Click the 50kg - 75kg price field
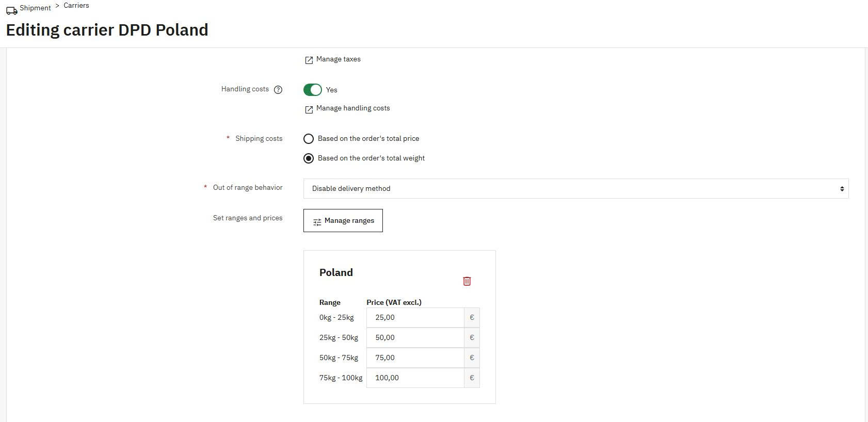The image size is (868, 422). pyautogui.click(x=415, y=358)
